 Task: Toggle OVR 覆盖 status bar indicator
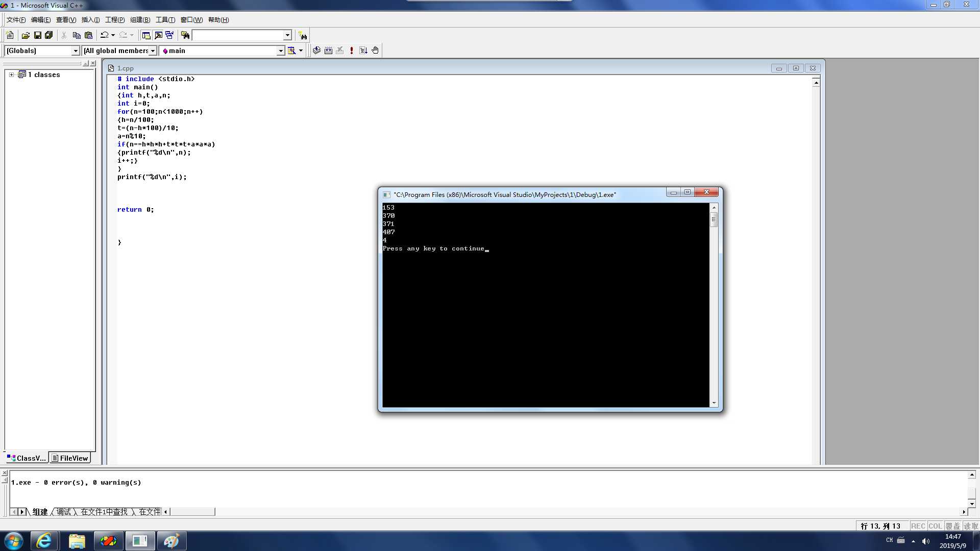[952, 526]
